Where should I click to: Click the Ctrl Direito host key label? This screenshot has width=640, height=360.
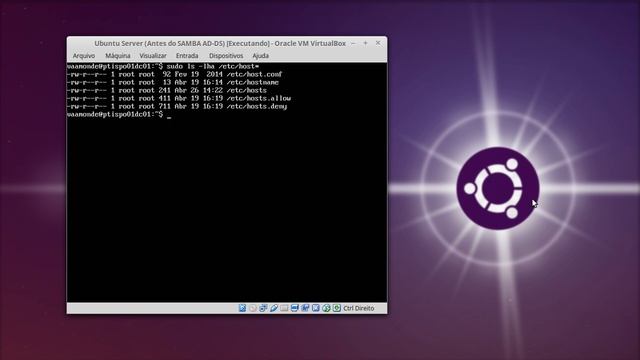tap(358, 308)
